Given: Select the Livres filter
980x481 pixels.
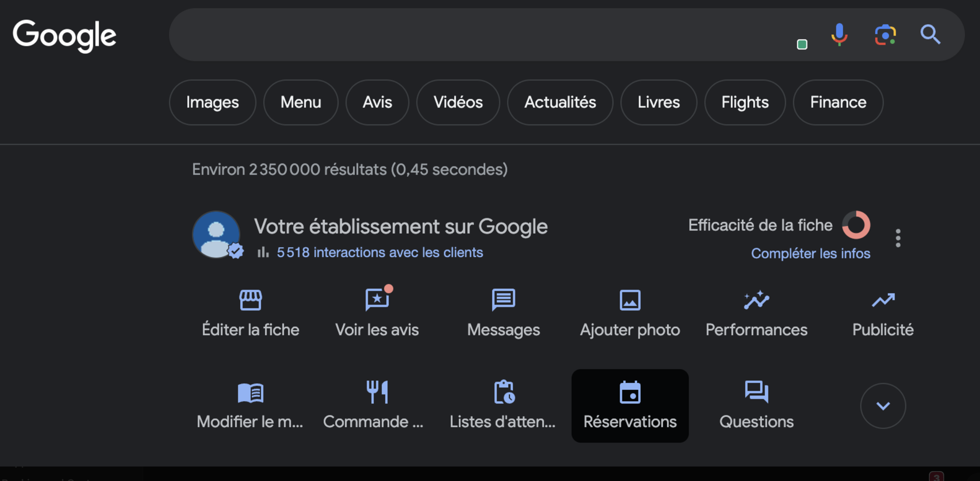Looking at the screenshot, I should (659, 102).
